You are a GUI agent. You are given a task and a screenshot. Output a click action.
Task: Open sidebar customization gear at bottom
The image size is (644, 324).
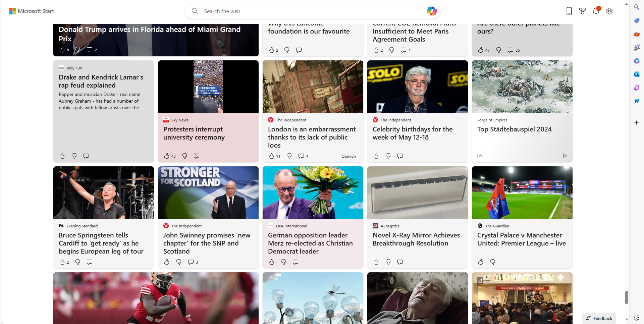click(636, 318)
